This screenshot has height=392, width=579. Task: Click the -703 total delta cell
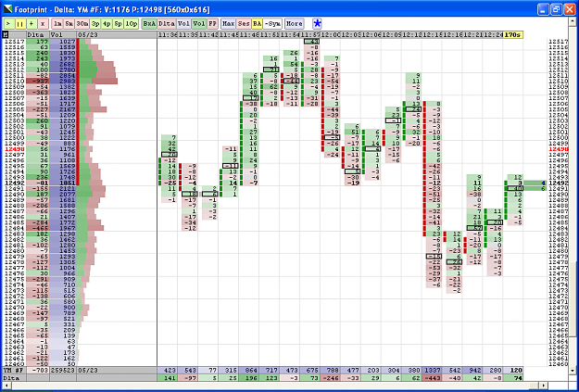pyautogui.click(x=37, y=370)
